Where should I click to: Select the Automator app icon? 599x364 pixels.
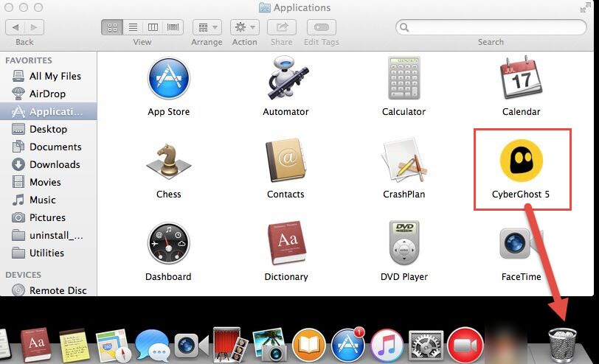288,77
